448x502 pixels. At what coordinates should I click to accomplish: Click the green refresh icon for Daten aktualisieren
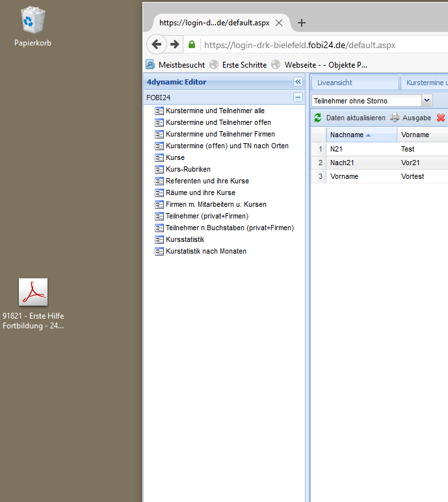pos(317,118)
